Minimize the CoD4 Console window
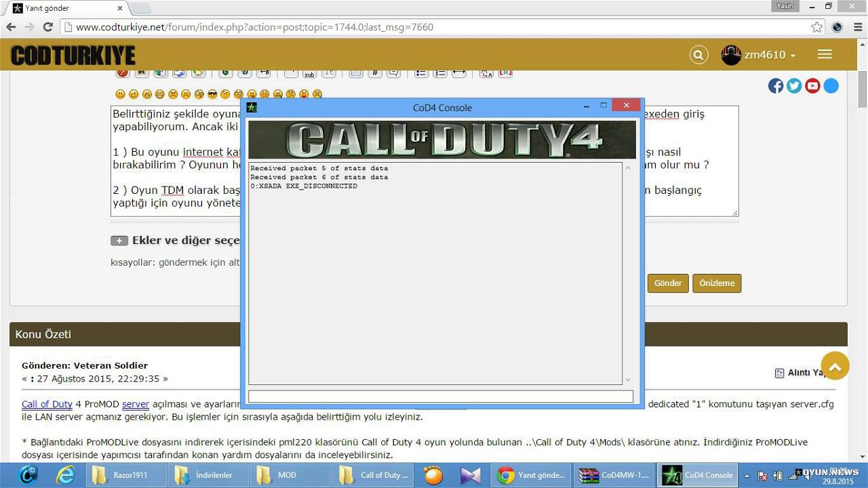 (587, 106)
